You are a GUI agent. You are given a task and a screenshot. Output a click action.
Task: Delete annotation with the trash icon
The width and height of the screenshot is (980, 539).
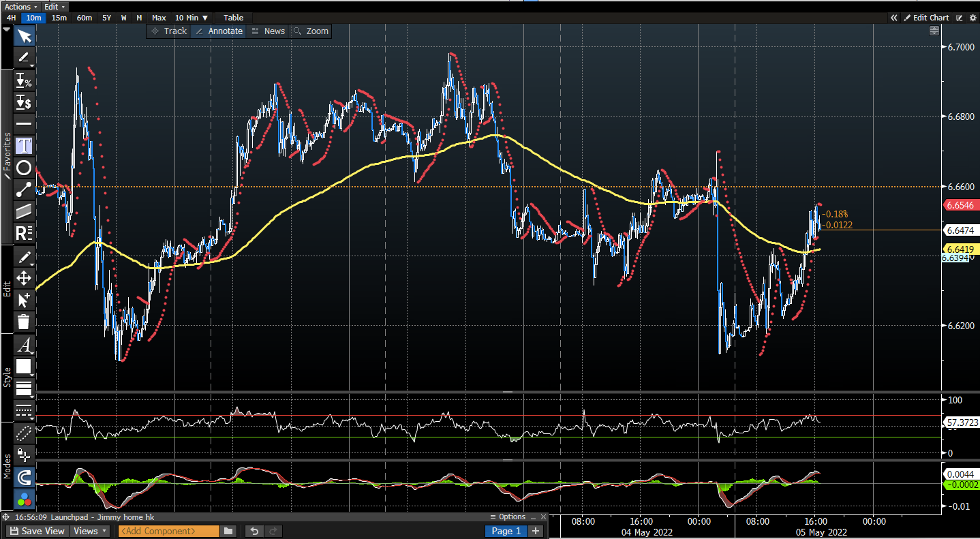point(24,322)
